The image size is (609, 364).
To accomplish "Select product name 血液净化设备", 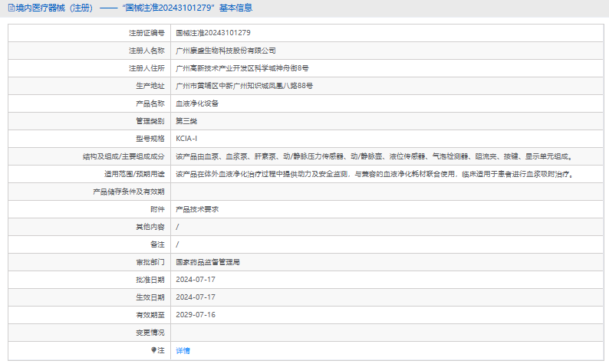I will 197,103.
